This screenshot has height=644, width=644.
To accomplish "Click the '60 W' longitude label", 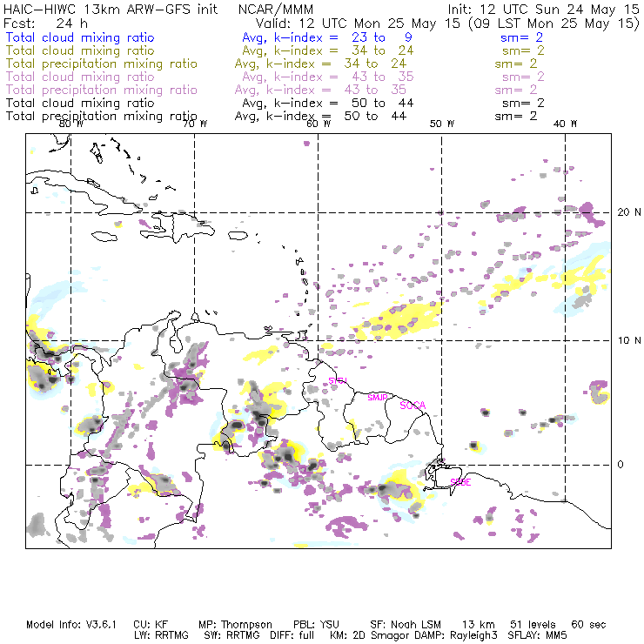I will point(319,124).
